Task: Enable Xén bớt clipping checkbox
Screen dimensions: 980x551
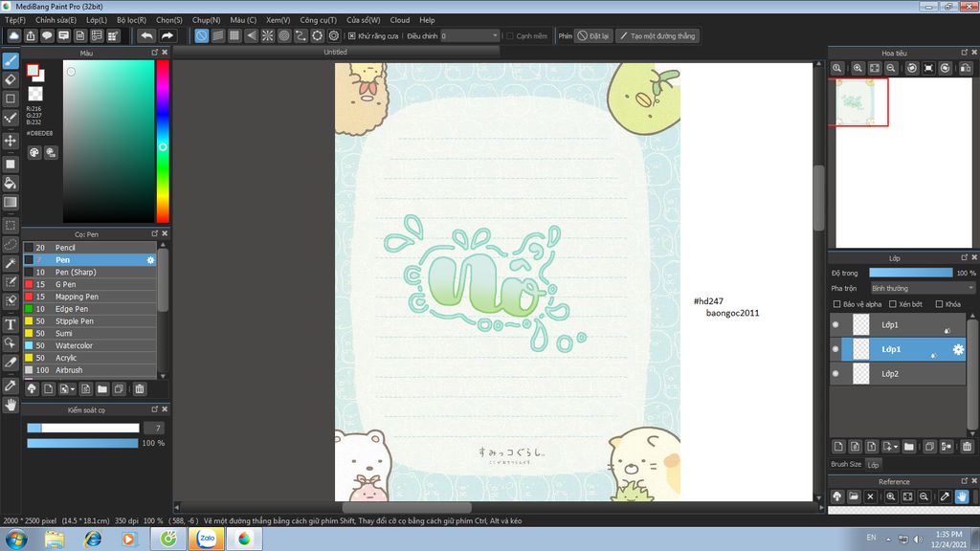Action: coord(893,303)
